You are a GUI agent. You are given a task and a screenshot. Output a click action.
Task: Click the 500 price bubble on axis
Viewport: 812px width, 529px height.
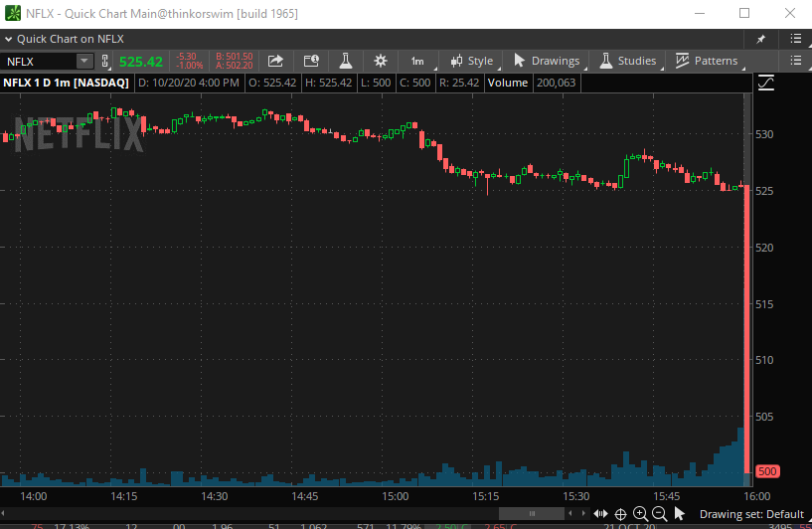point(767,471)
